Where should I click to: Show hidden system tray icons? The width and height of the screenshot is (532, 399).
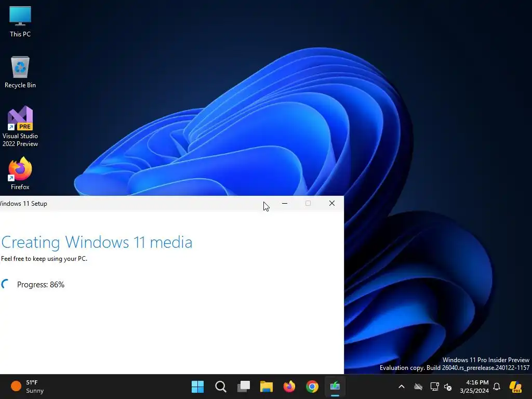coord(402,387)
